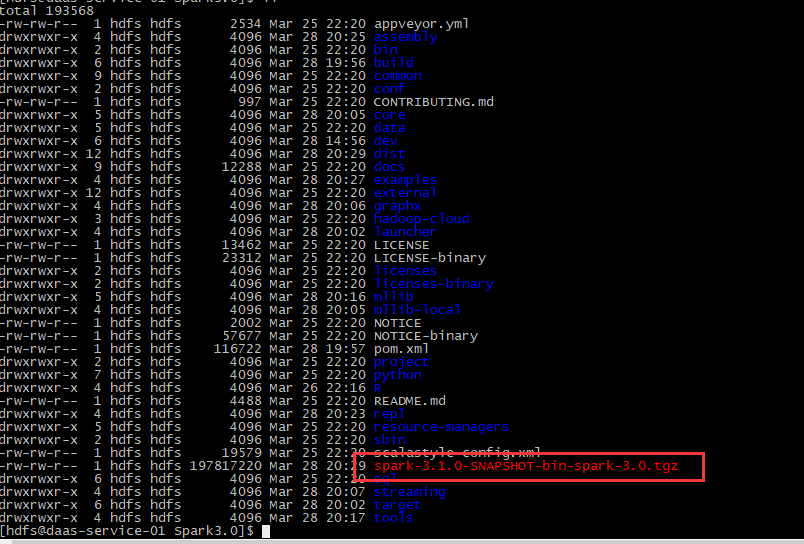Click the shell prompt hdfs@daas-service-01

(86, 531)
